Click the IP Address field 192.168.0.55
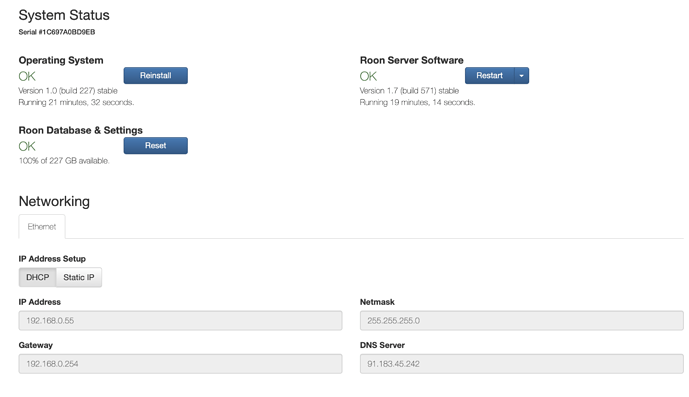 180,321
